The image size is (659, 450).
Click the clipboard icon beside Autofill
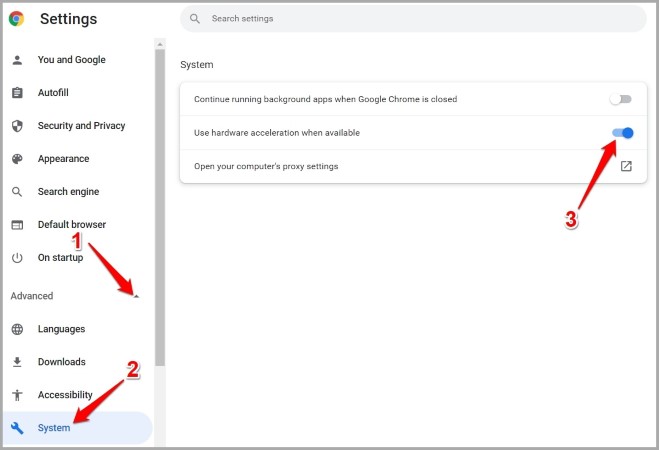[x=17, y=92]
